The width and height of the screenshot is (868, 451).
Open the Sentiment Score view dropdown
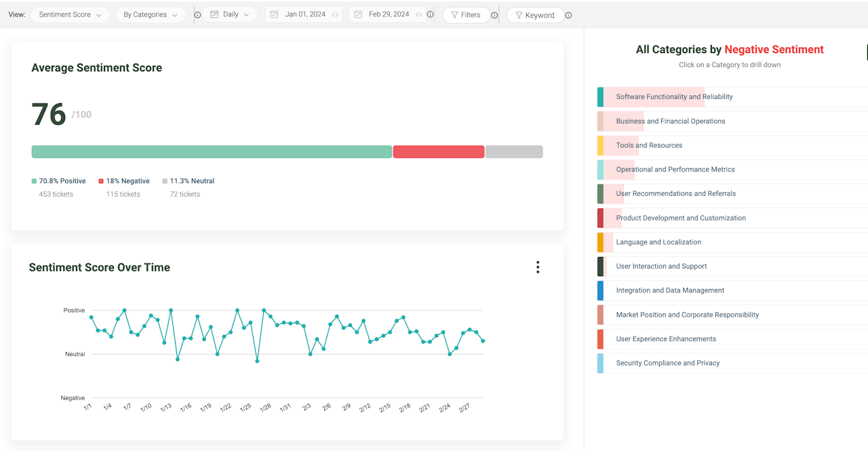click(70, 15)
